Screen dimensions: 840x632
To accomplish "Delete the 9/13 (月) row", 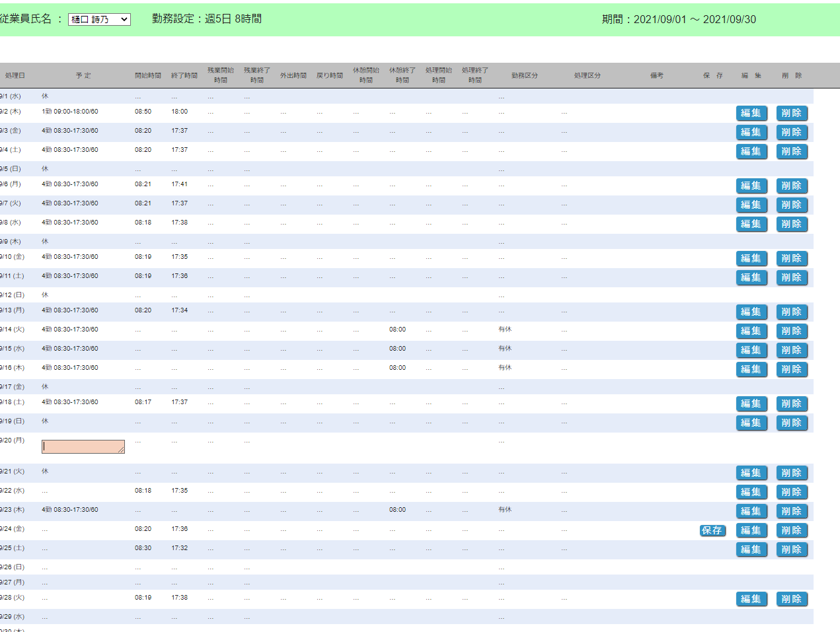I will pyautogui.click(x=792, y=312).
